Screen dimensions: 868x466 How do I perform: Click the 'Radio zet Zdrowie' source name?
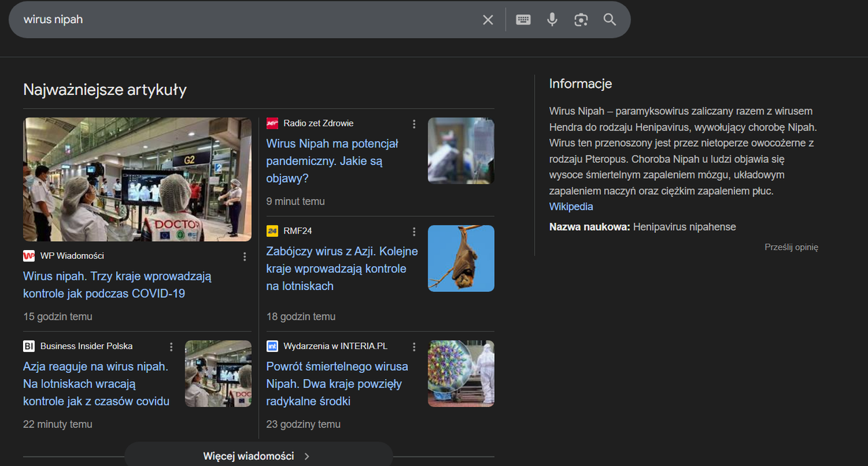[x=318, y=123]
